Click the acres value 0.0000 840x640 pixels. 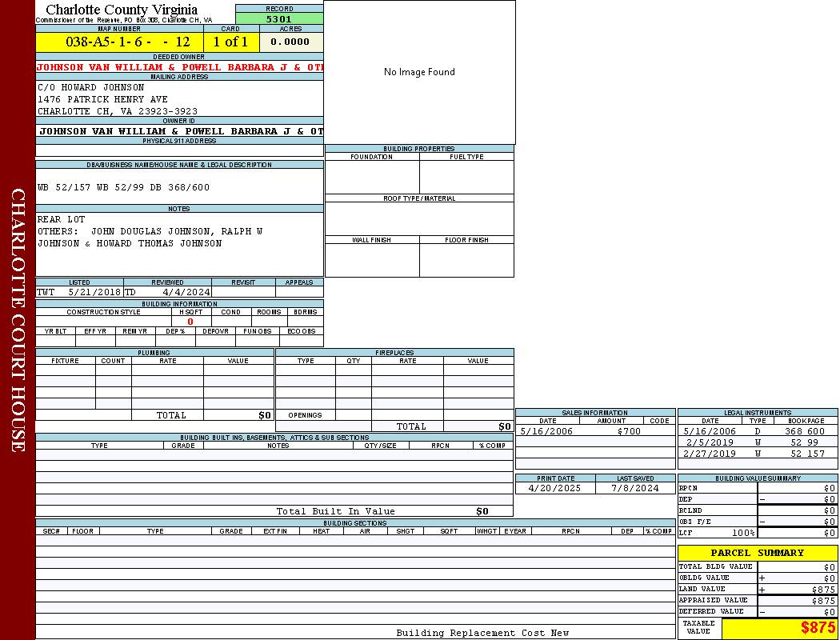tap(290, 42)
